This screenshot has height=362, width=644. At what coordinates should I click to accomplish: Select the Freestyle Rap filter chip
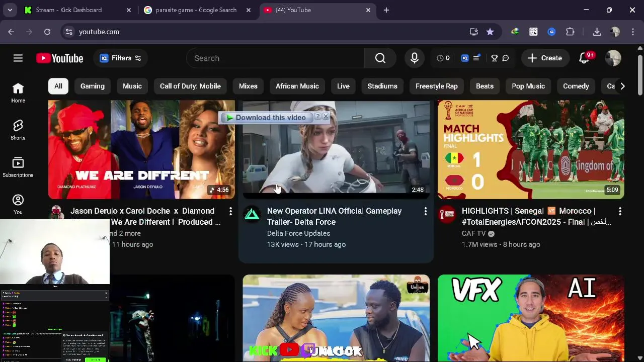[x=437, y=86]
